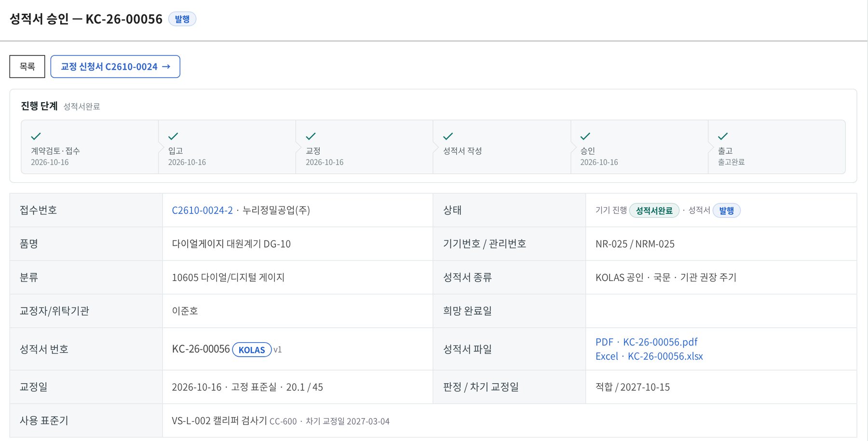
Task: Click checkmark icon of 성적서 작성 step
Action: click(x=448, y=136)
